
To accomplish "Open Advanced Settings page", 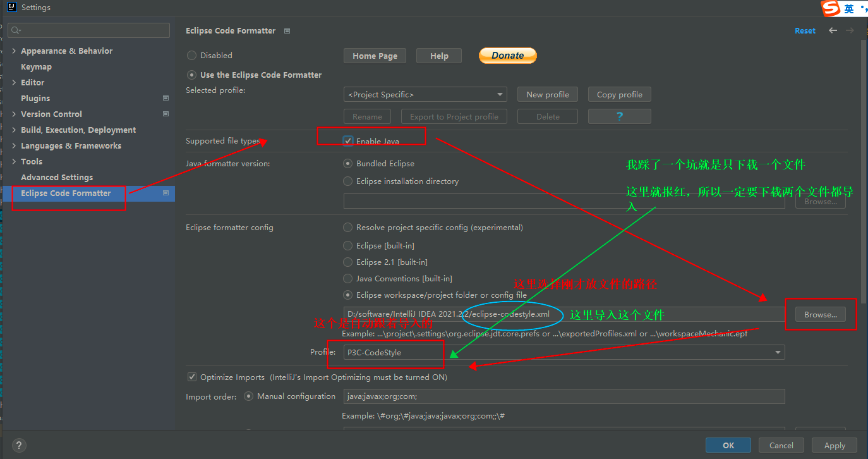I will [57, 177].
